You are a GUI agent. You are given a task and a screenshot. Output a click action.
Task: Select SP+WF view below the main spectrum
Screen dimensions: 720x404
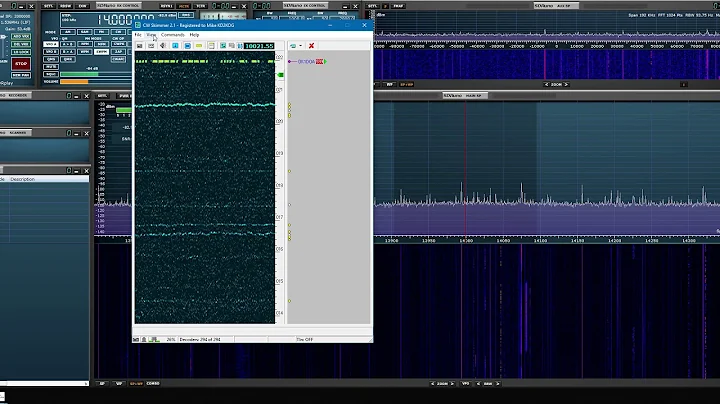136,383
